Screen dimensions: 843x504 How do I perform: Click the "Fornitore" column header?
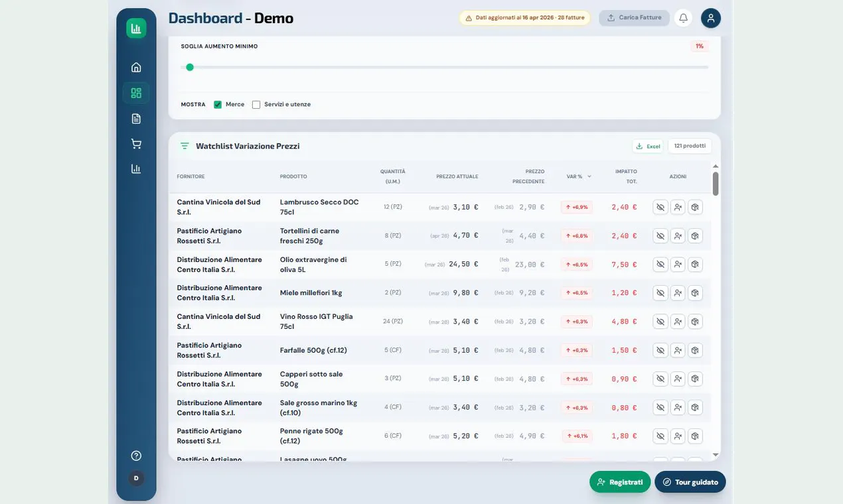coord(191,176)
